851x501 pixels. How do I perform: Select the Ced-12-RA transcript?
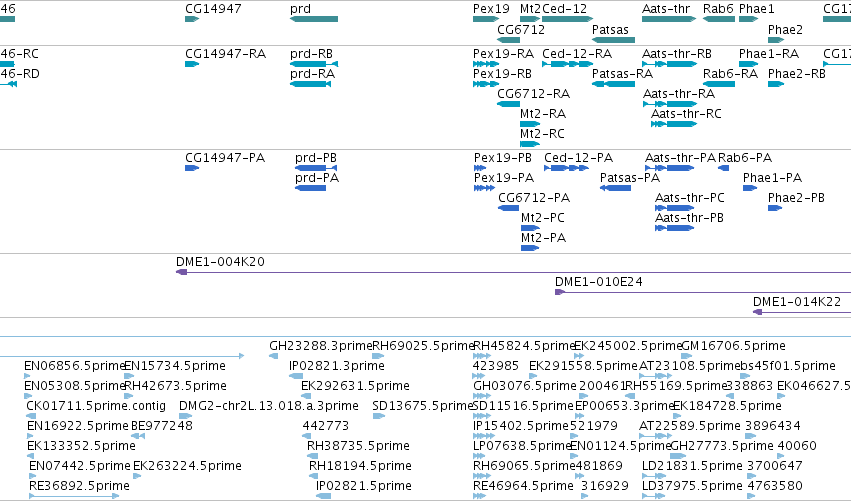coord(568,64)
